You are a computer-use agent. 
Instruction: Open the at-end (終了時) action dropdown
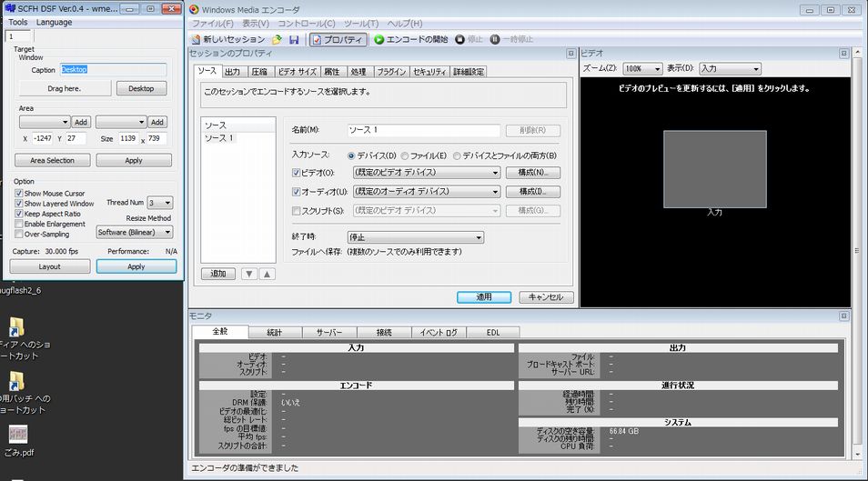416,237
